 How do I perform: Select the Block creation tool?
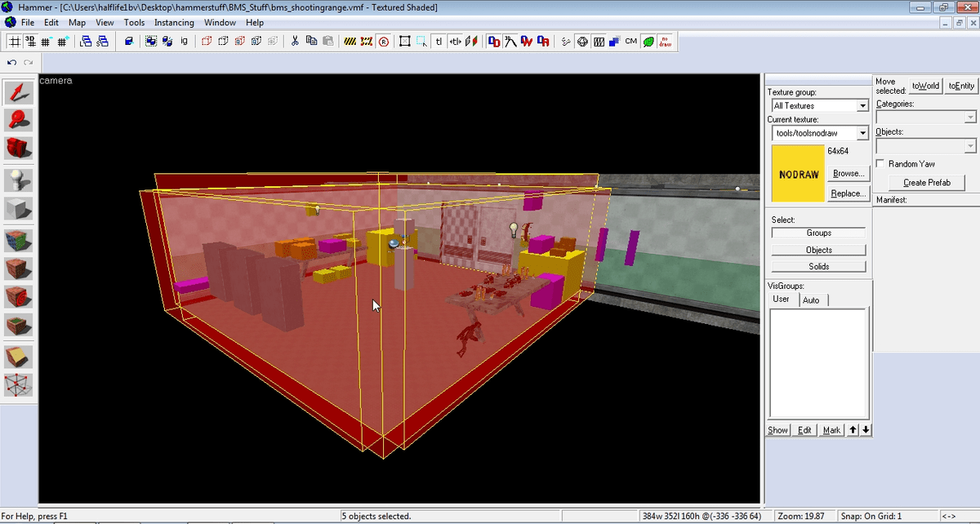point(19,209)
